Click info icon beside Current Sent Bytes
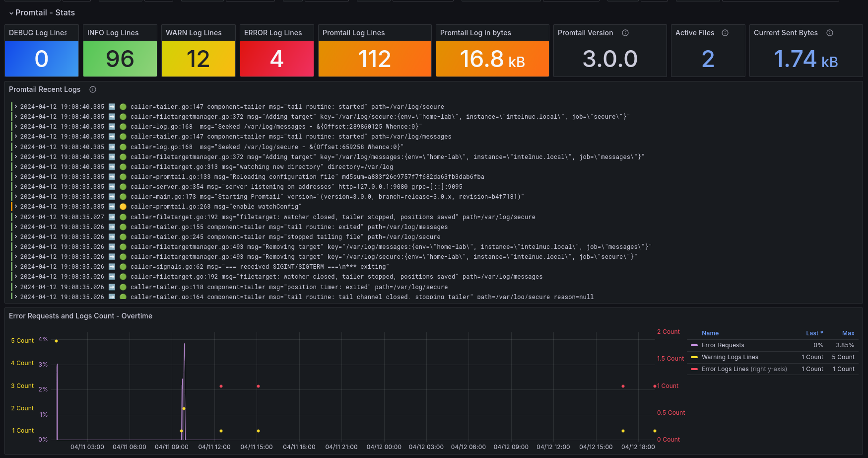 (x=830, y=33)
